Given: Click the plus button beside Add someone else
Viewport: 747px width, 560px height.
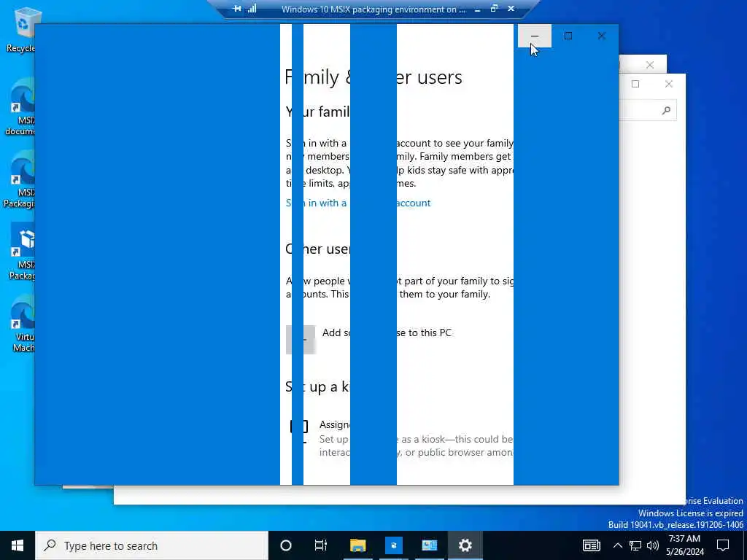Looking at the screenshot, I should 300,340.
